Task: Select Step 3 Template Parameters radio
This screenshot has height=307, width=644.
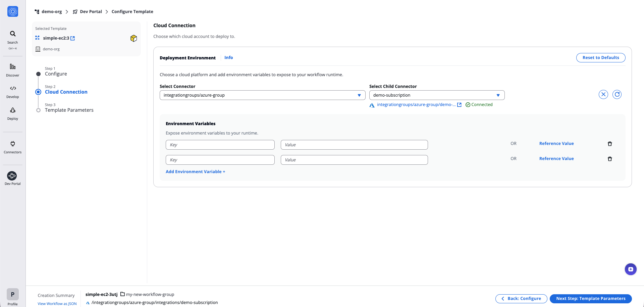Action: click(x=38, y=110)
